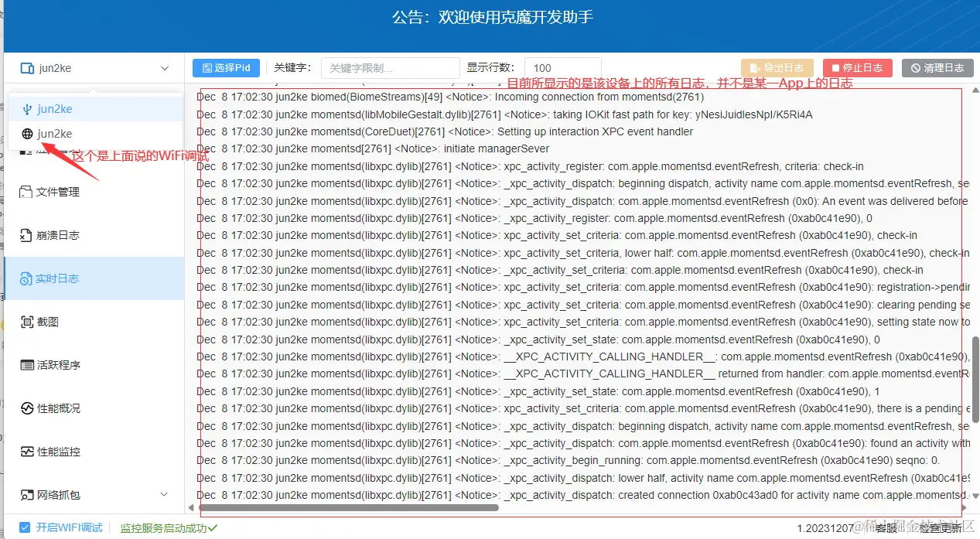980x539 pixels.
Task: Open 活跃程序 active apps via its list icon
Action: (x=27, y=365)
